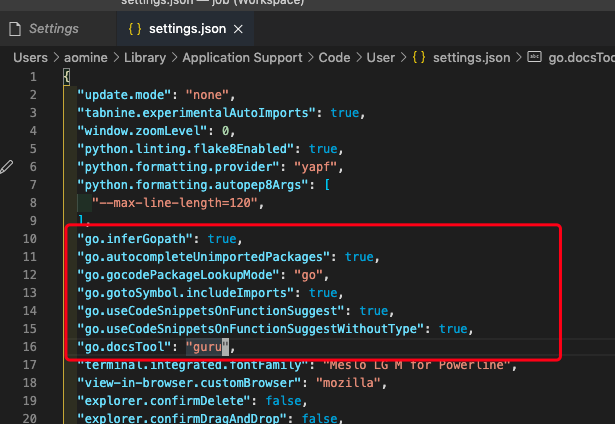615x424 pixels.
Task: Click the Settings tab file icon
Action: (15, 29)
